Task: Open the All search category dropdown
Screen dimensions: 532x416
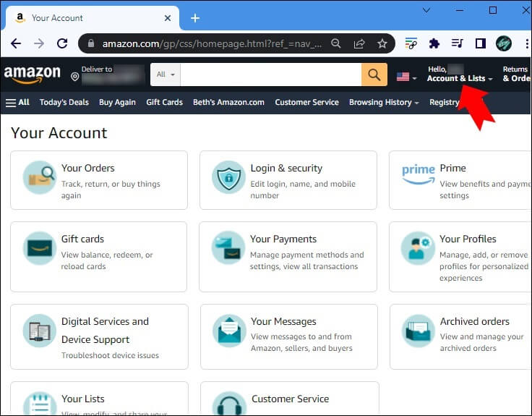Action: tap(166, 75)
